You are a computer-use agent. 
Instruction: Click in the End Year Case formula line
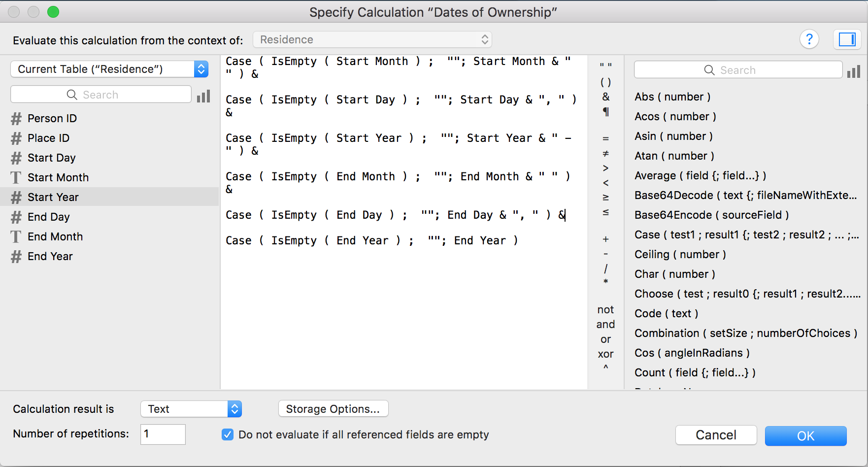point(372,241)
